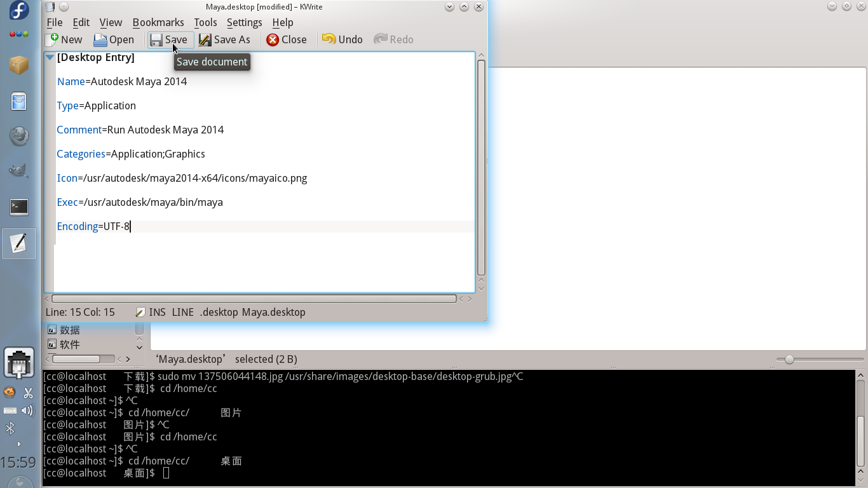Toggle LINE selection mode in status bar
The width and height of the screenshot is (868, 488).
point(183,313)
